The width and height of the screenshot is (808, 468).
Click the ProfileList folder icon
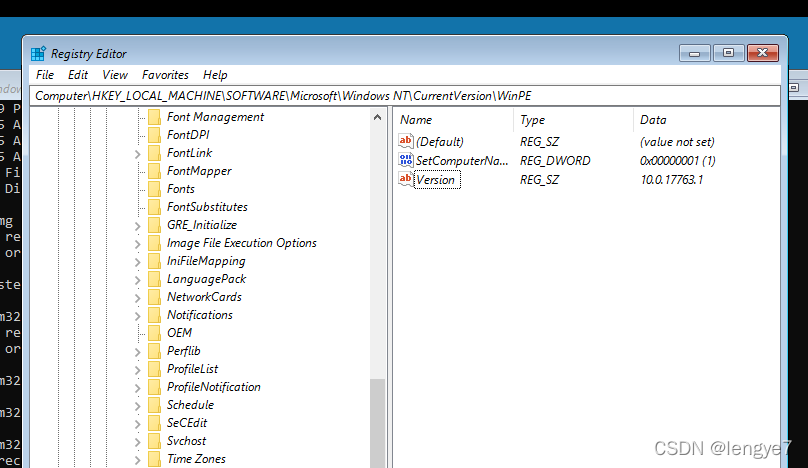point(154,369)
